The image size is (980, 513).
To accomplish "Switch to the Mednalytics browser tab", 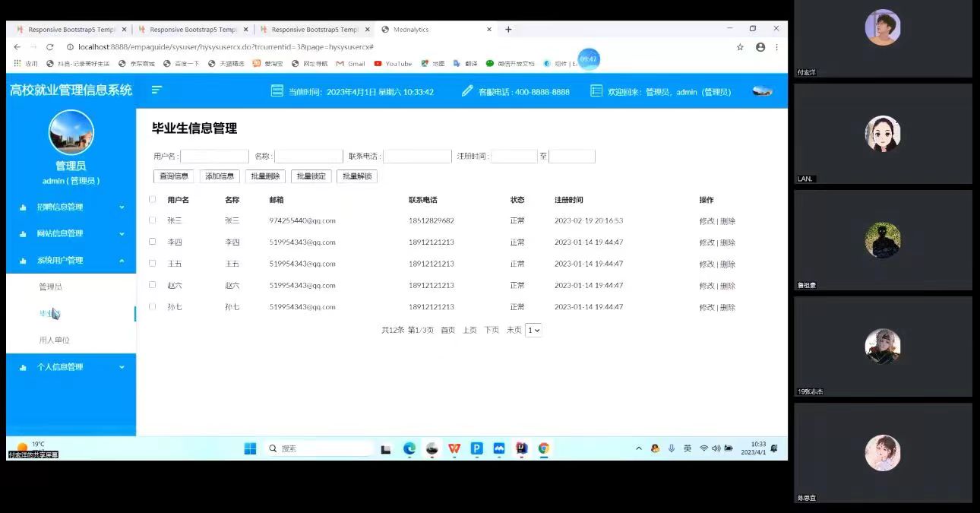I will click(x=433, y=30).
